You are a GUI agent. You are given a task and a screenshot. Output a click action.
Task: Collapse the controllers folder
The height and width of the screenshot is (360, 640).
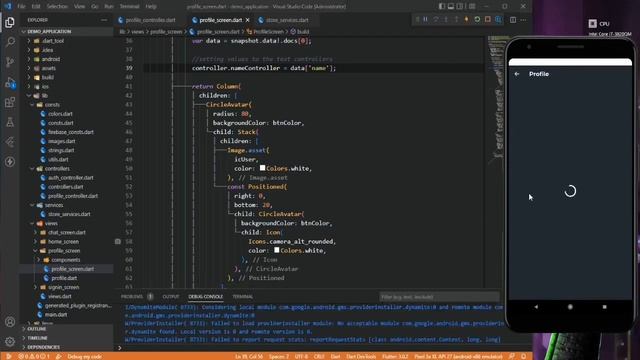click(x=67, y=169)
